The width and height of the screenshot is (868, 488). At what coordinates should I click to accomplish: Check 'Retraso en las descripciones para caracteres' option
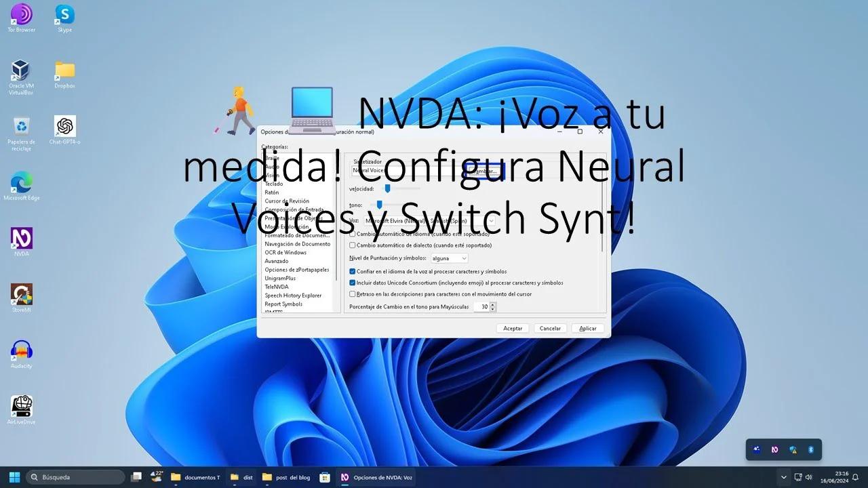352,293
